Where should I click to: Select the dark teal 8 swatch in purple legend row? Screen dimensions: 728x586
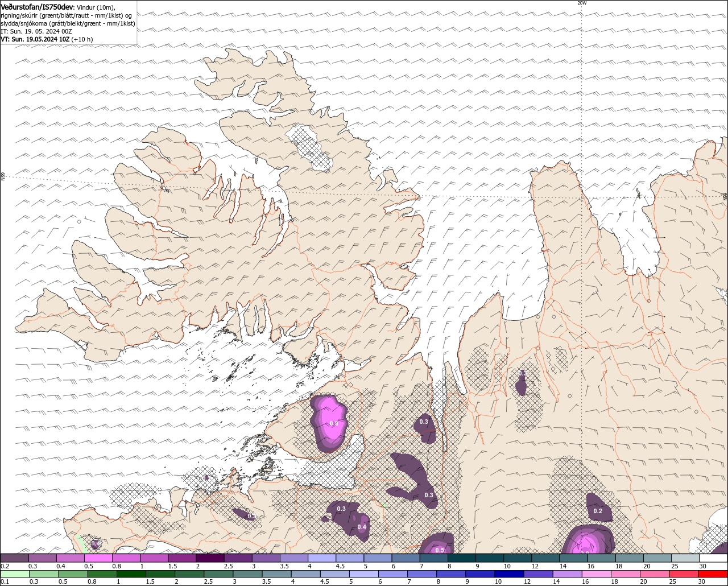point(462,558)
